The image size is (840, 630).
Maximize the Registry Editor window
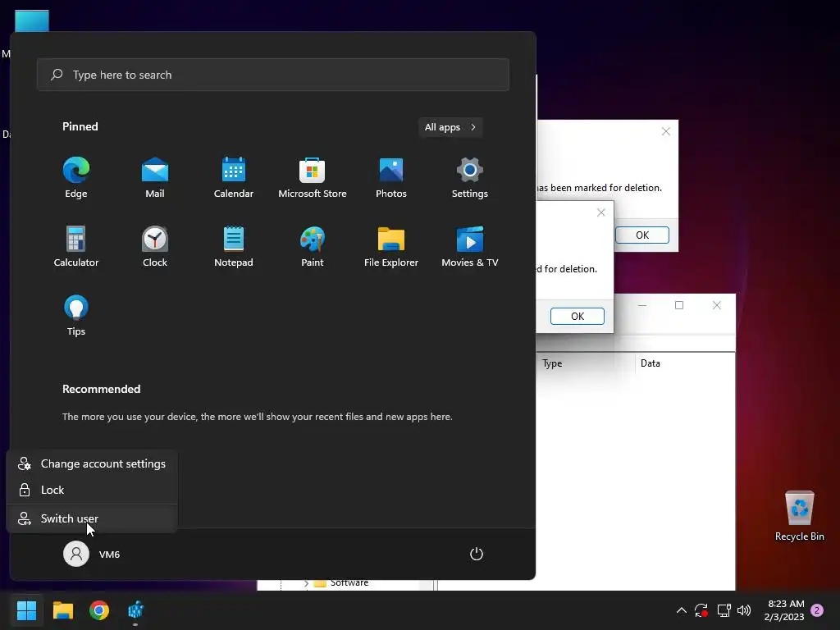pos(678,305)
